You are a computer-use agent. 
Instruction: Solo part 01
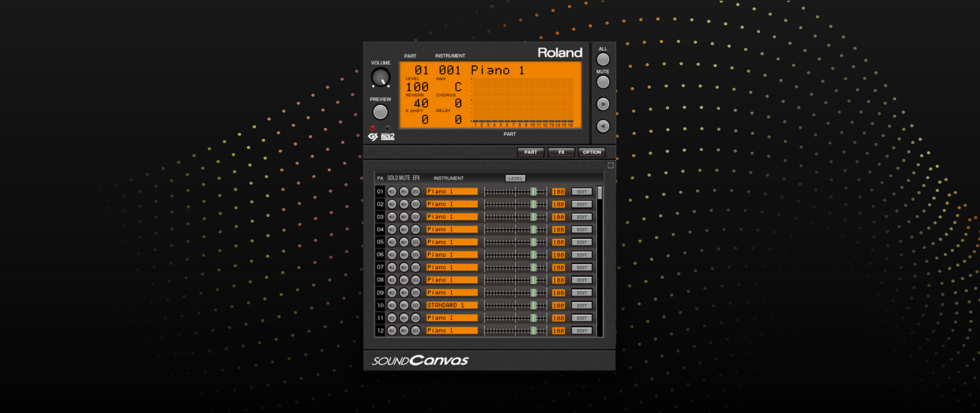point(392,192)
